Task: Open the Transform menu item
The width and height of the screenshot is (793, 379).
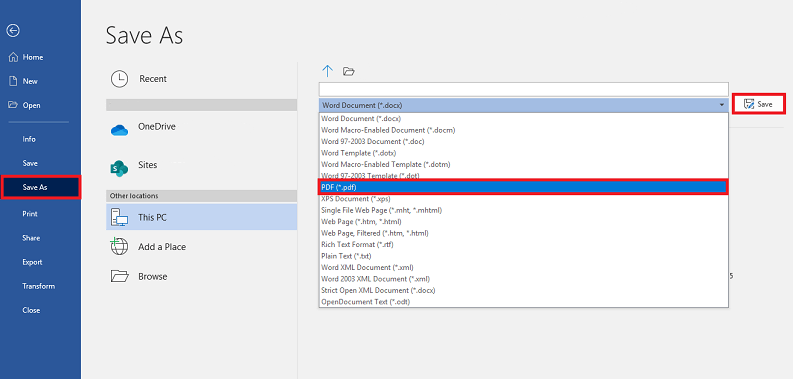Action: coord(38,286)
